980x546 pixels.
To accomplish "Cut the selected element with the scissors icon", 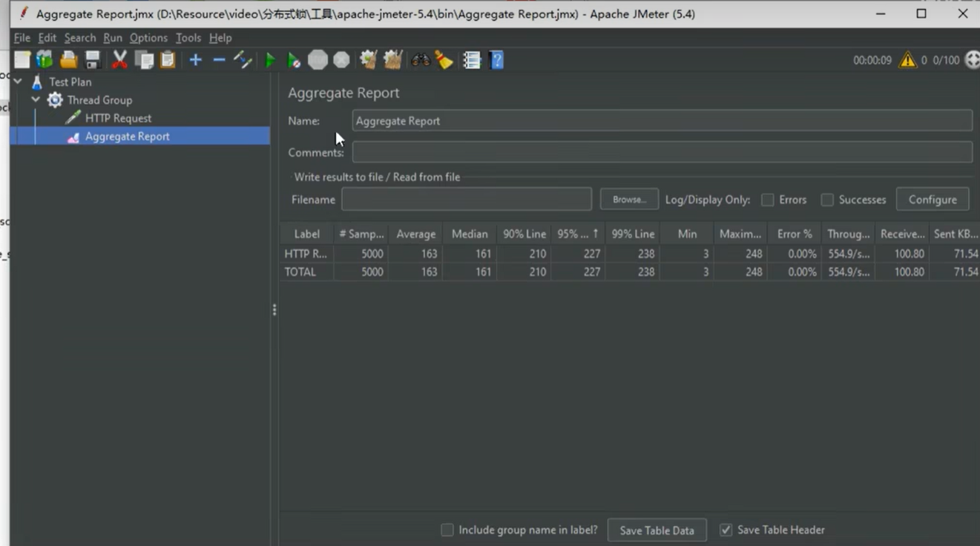I will pos(119,60).
